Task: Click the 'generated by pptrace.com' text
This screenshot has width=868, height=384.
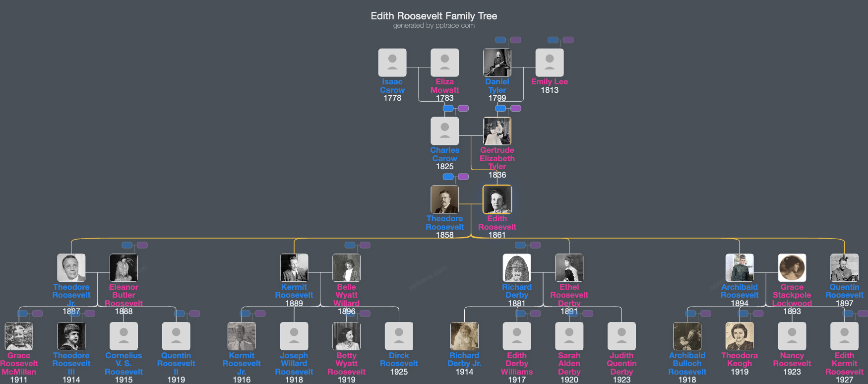Action: click(434, 26)
